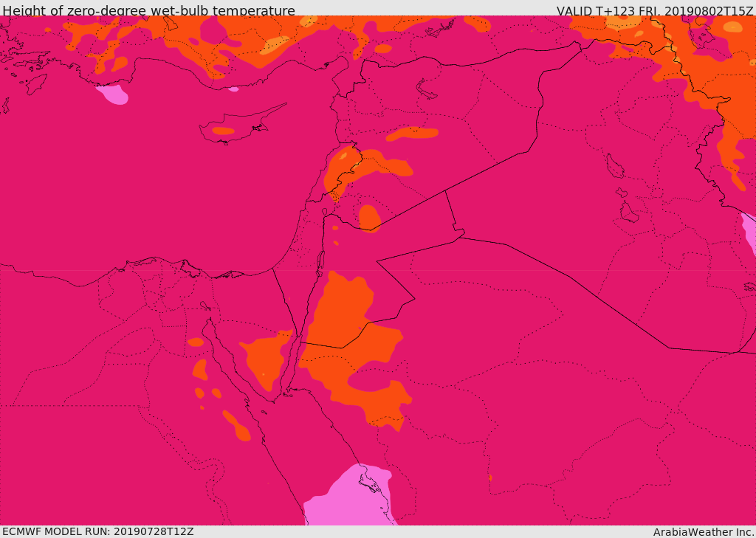Click the orange patch over Sinai peninsula
The image size is (756, 538).
click(x=267, y=359)
